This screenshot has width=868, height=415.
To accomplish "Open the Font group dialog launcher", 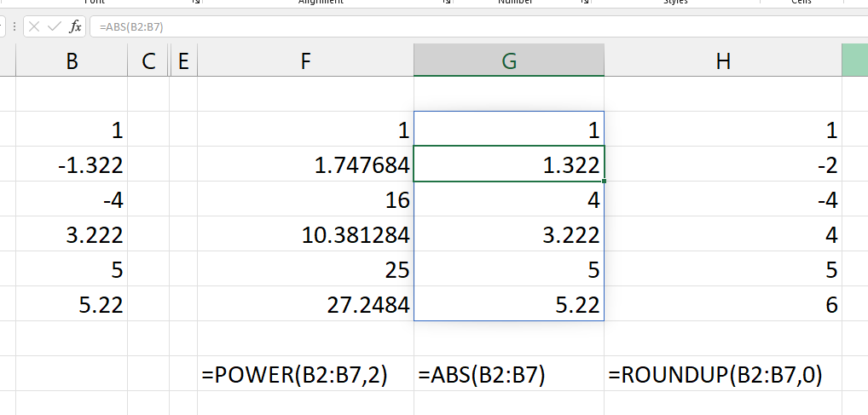I will [x=195, y=3].
